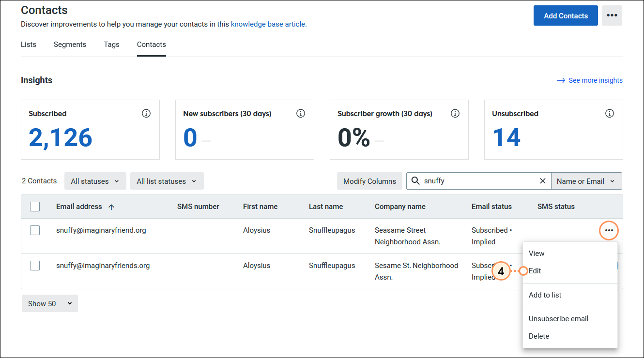Screen dimensions: 644x358
Task: Click the SMS status column header
Action: [x=556, y=207]
